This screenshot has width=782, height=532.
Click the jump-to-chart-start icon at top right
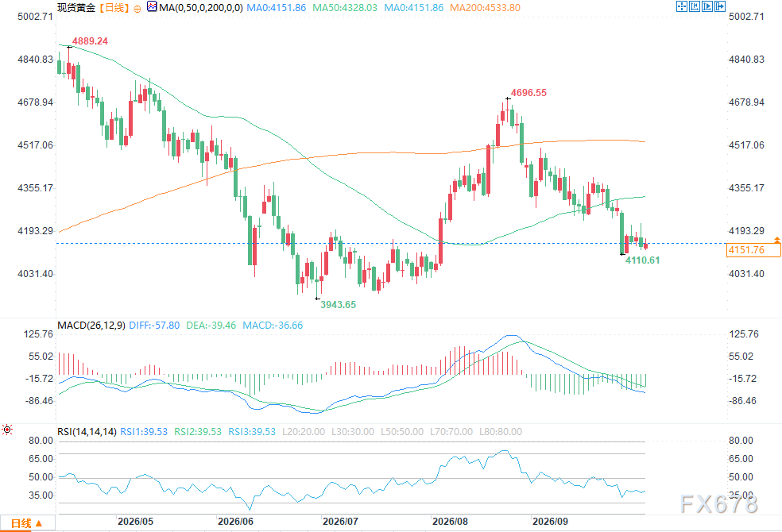click(695, 6)
